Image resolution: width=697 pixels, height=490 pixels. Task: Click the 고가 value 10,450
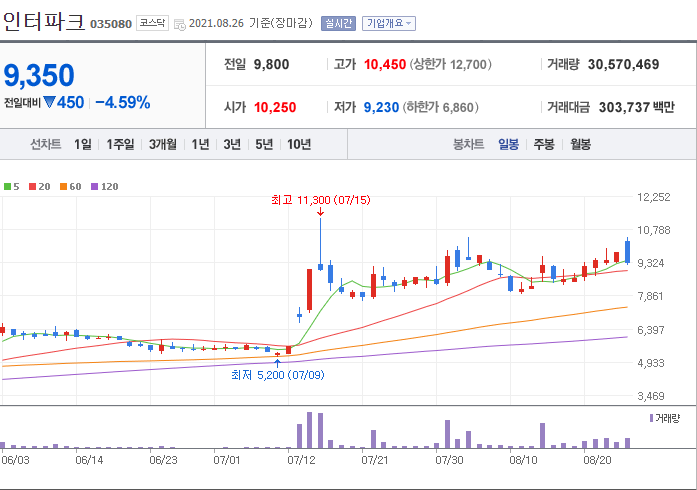coord(385,64)
